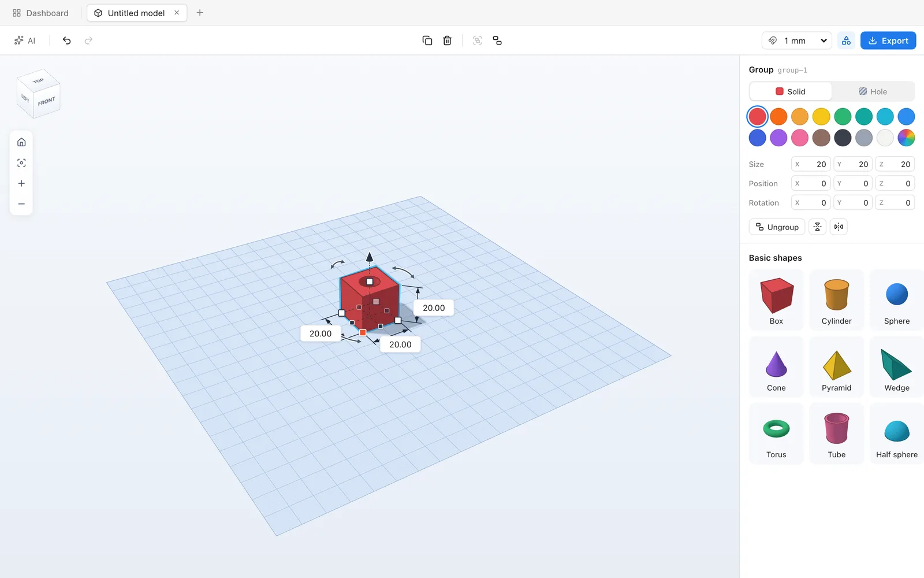Click the undo arrow icon

click(x=66, y=40)
